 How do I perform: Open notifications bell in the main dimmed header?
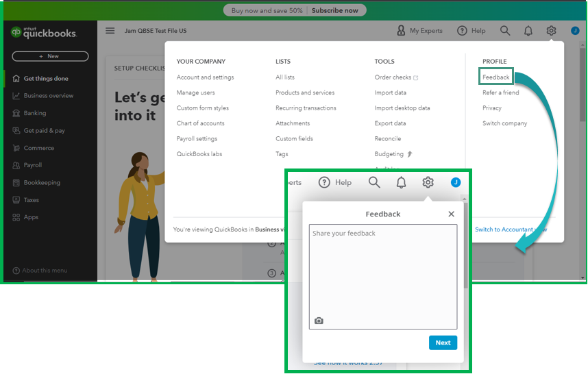[x=528, y=31]
